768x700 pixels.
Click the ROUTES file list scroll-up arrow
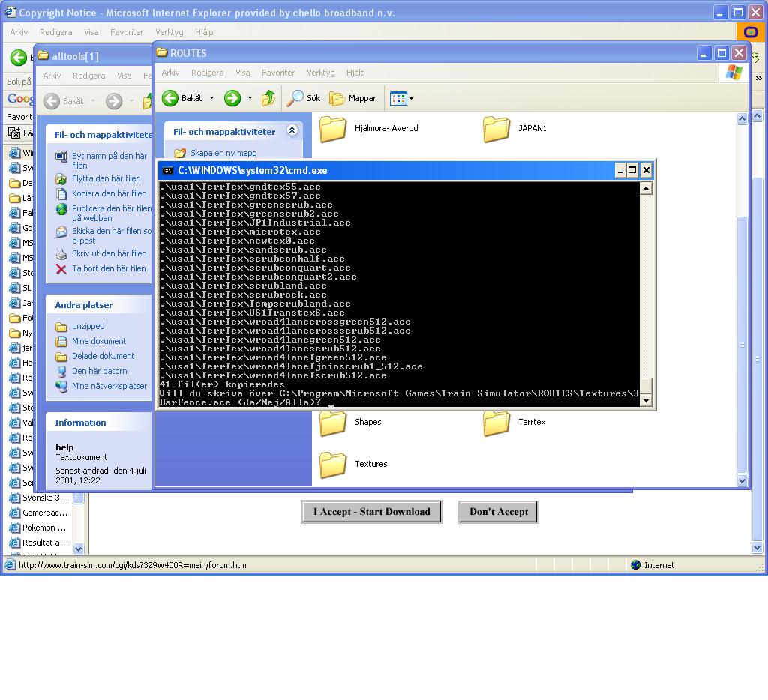(742, 118)
